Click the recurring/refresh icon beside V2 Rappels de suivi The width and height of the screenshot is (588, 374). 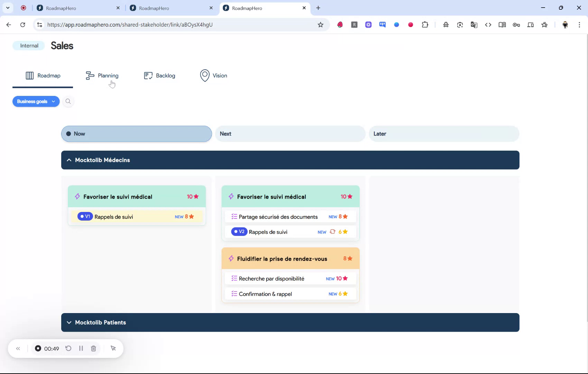(332, 232)
